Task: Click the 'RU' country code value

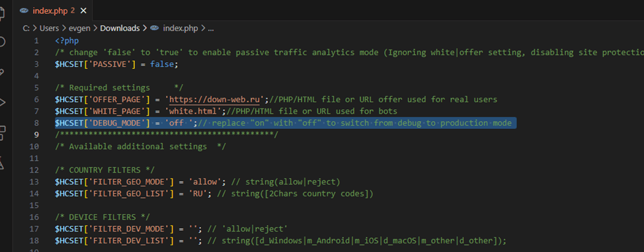Action: click(x=197, y=193)
